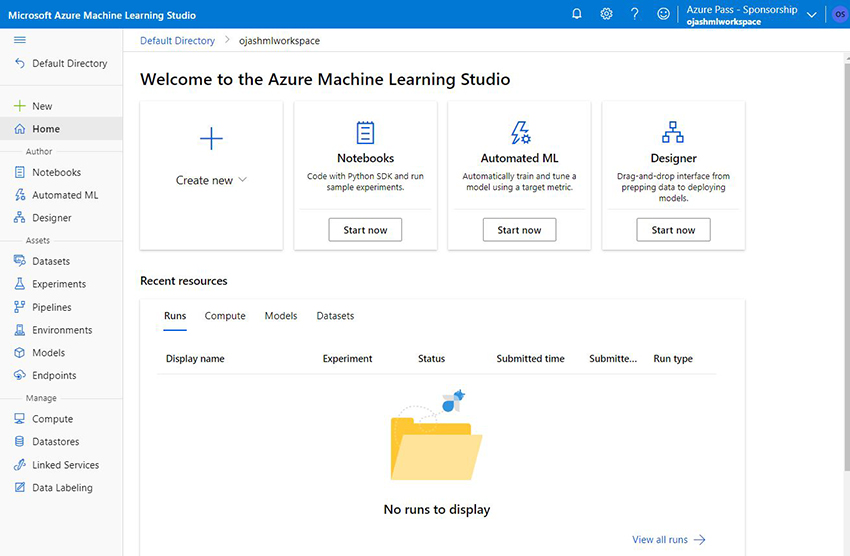
Task: Click Start now under Automated ML
Action: [519, 230]
